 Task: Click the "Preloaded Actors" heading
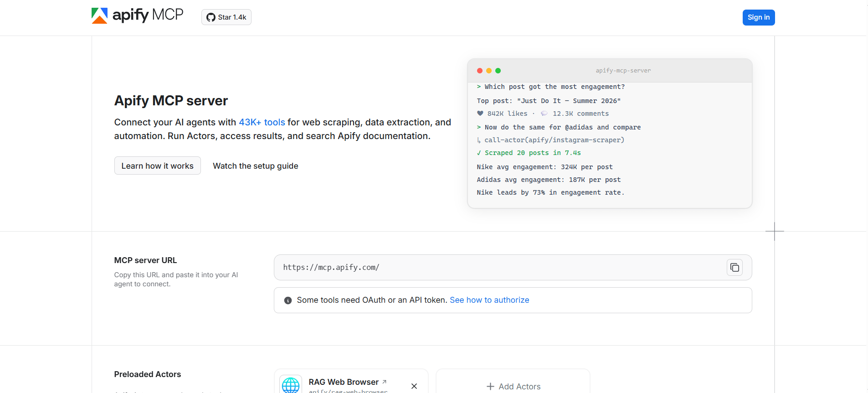[148, 374]
